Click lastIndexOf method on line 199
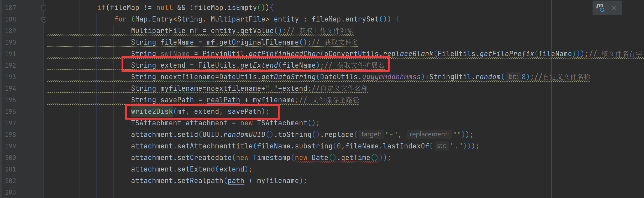Viewport: 644px width, 198px height. [x=406, y=146]
